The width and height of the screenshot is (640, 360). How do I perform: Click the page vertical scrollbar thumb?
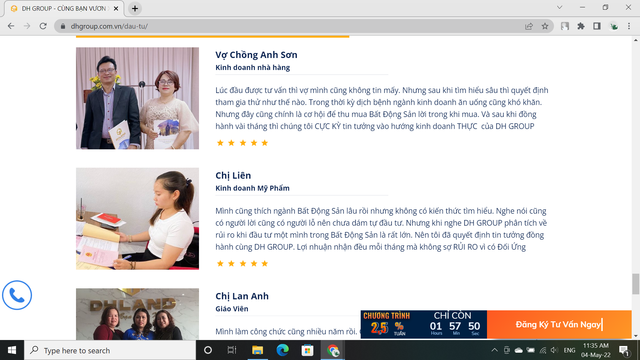(636, 284)
